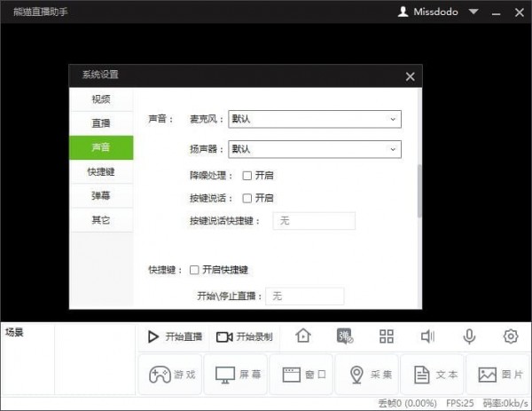Enable the push-to-talk (按键说话) checkbox
This screenshot has width=532, height=411.
point(247,198)
